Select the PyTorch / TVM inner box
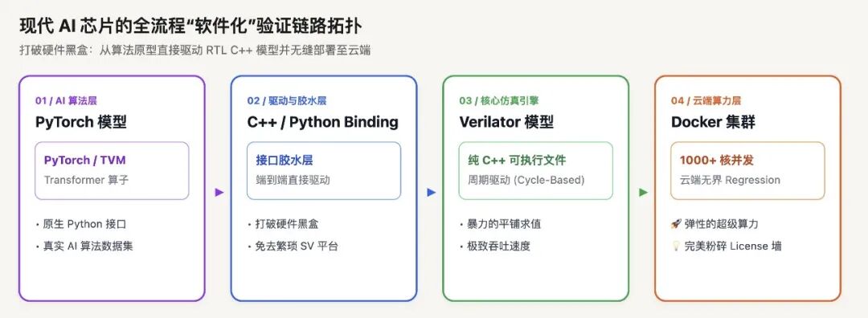Image resolution: width=868 pixels, height=318 pixels. [x=112, y=171]
